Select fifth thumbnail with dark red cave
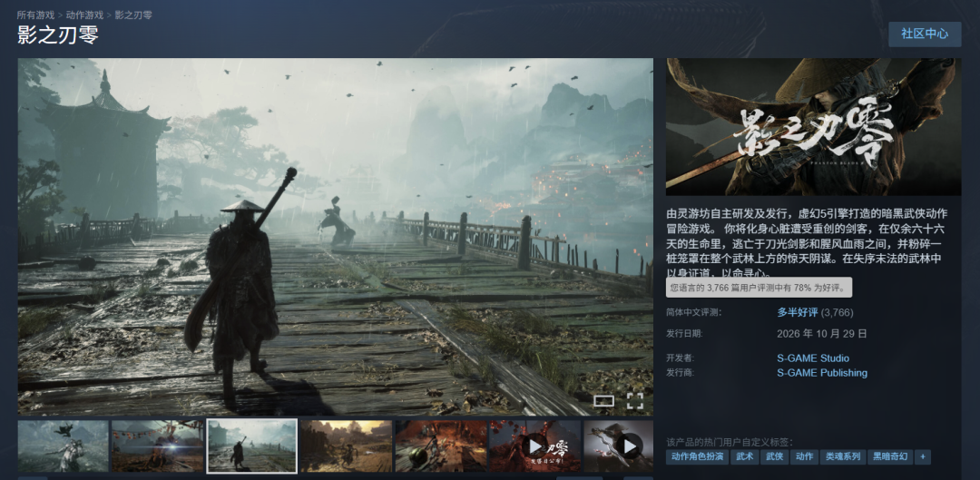The height and width of the screenshot is (480, 980). [x=441, y=446]
